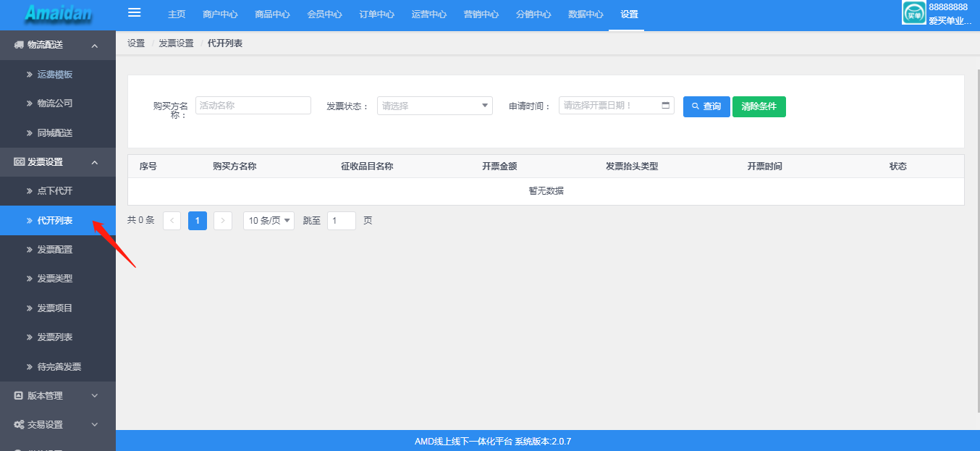Click 设置 in the breadcrumb
Image resolution: width=980 pixels, height=451 pixels.
136,43
